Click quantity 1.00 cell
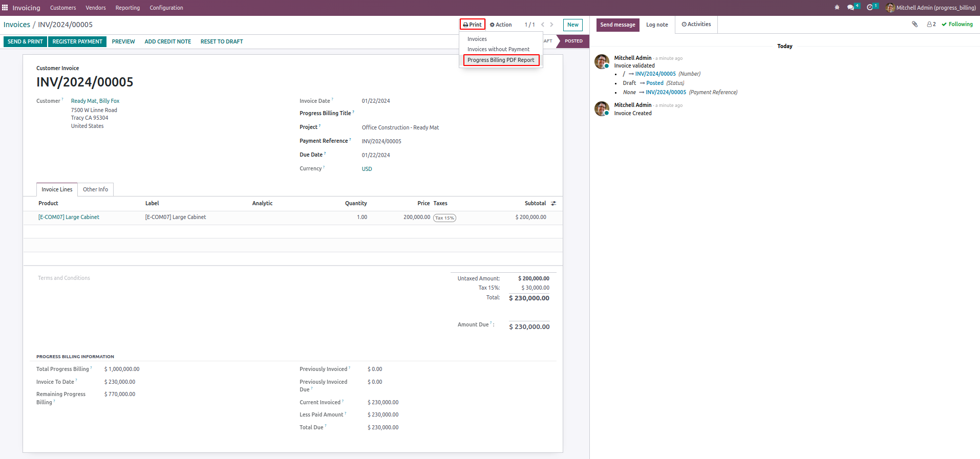Viewport: 980px width, 459px height. pyautogui.click(x=362, y=217)
